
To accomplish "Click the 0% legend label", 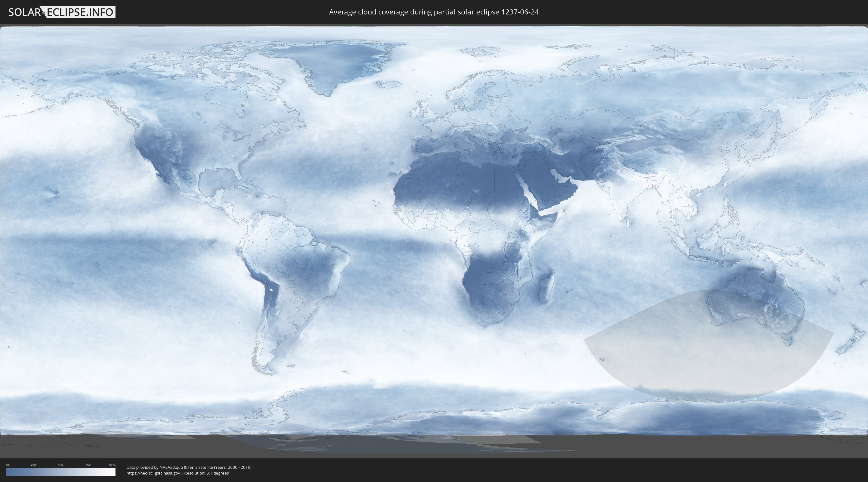I will click(x=8, y=465).
